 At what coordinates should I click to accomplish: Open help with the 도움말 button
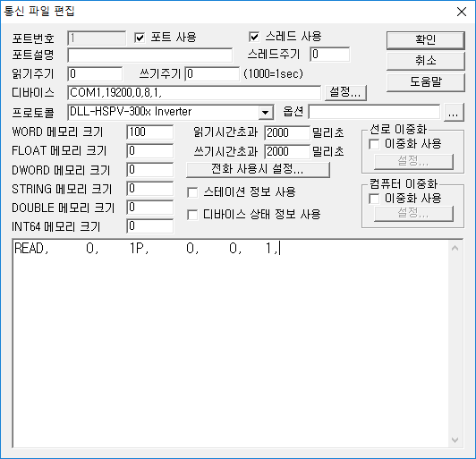coord(426,82)
